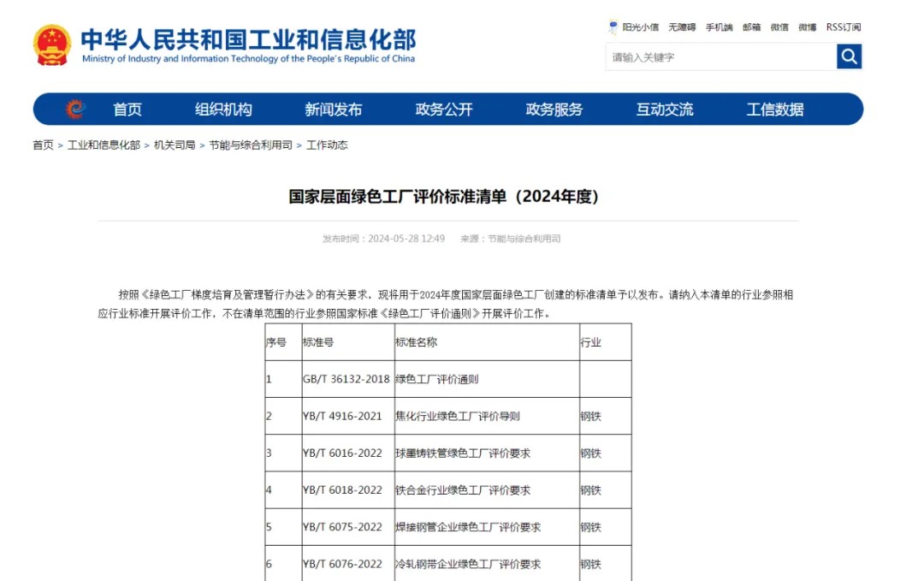
Task: Click 钢铁 in the YB/T 6076-2022 row
Action: (x=590, y=565)
